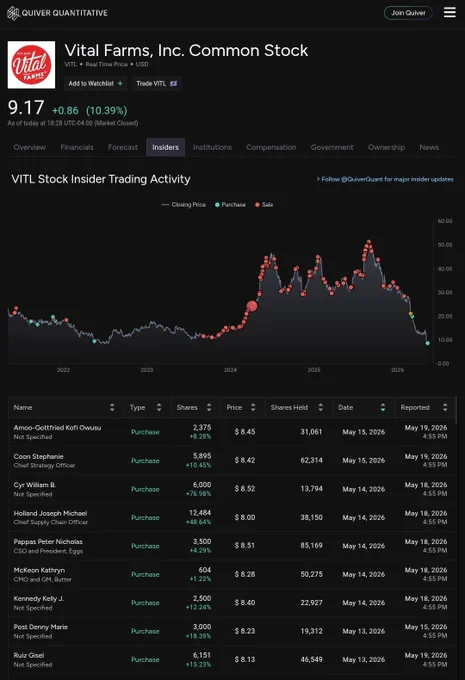Sort table by Price column arrows
This screenshot has height=680, width=465.
[x=253, y=407]
